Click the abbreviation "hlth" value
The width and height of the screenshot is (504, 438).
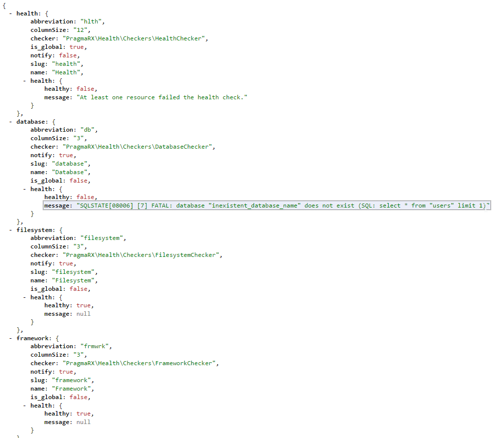point(91,21)
